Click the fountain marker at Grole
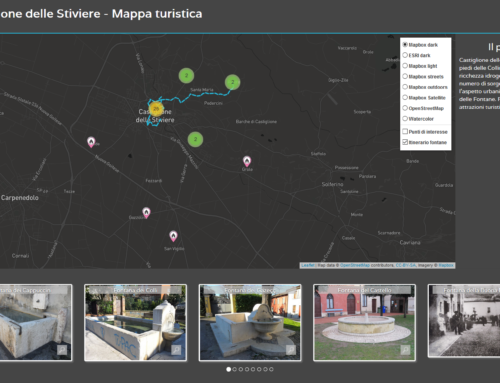 click(x=247, y=161)
